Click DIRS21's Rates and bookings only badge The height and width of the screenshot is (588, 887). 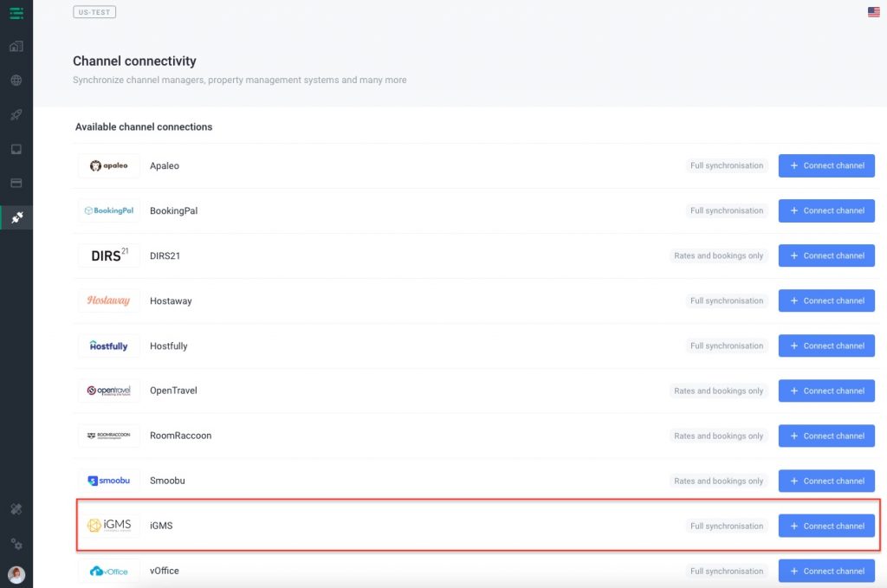(x=718, y=255)
